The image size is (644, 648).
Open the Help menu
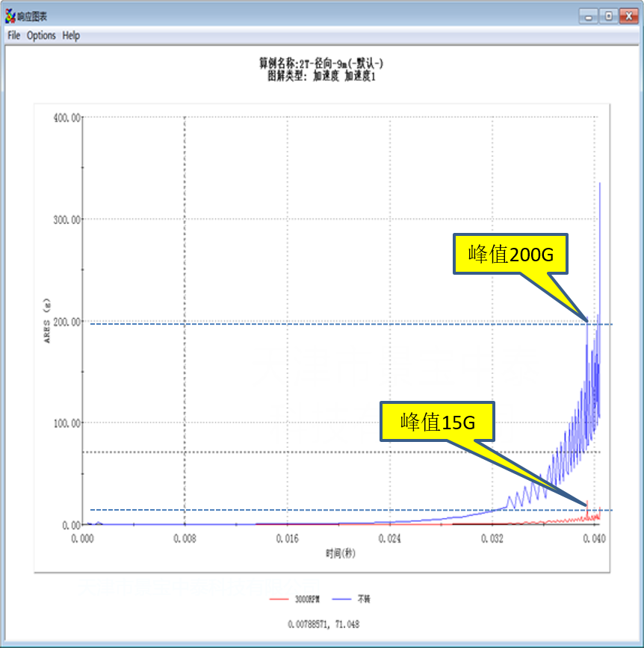click(x=71, y=36)
